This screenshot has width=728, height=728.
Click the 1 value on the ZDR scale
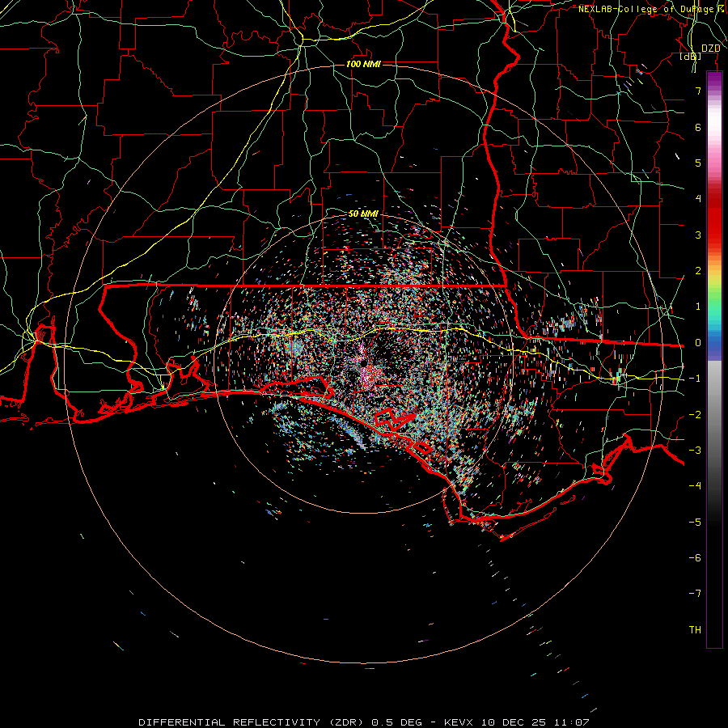tap(698, 307)
